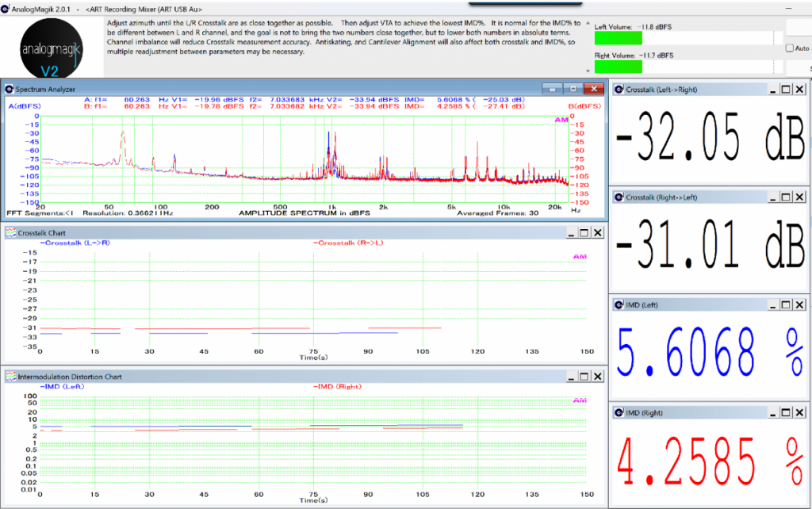Viewport: 812px width, 509px height.
Task: Click the red IMD (Right) chart legend
Action: [x=337, y=387]
